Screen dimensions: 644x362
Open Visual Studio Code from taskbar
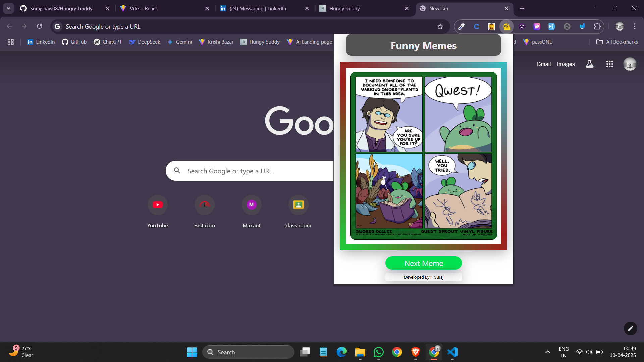pyautogui.click(x=452, y=352)
